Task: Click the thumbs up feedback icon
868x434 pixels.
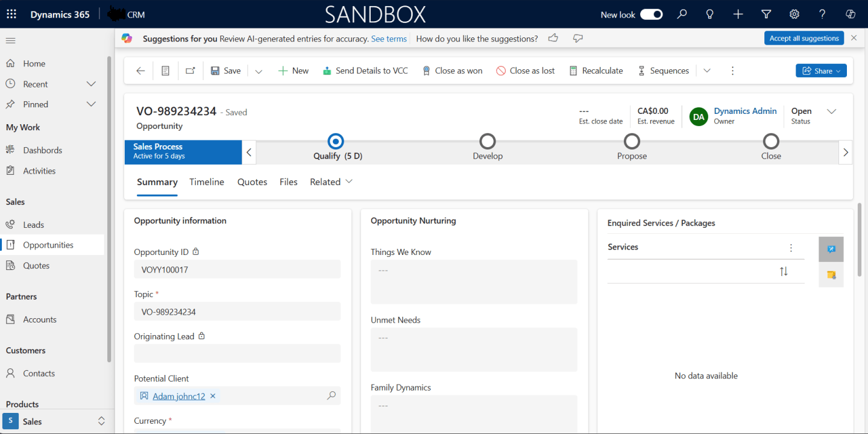Action: point(553,38)
